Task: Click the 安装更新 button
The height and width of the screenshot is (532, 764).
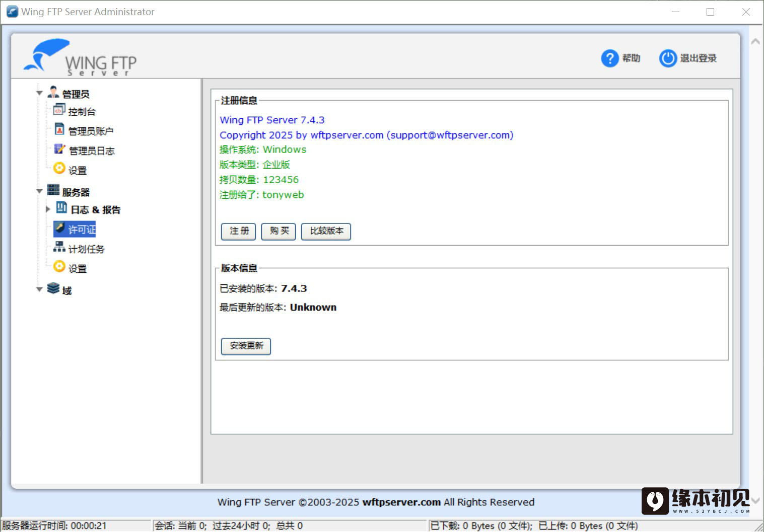Action: (x=246, y=346)
